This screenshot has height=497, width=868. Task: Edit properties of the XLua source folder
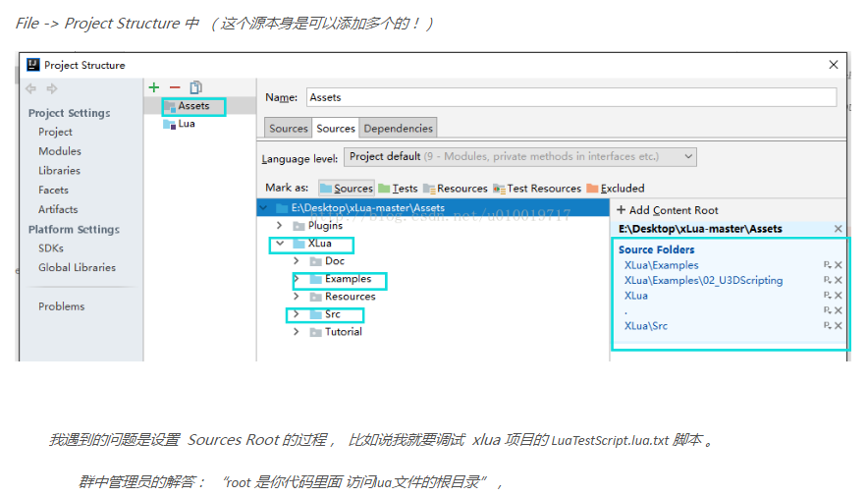(x=827, y=295)
